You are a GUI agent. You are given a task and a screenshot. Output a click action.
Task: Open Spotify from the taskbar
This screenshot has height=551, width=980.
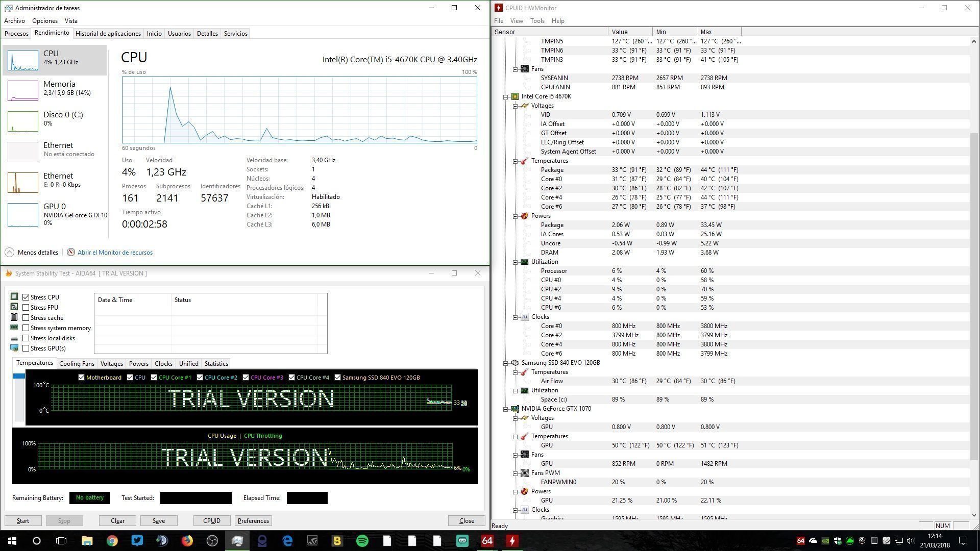pos(362,541)
